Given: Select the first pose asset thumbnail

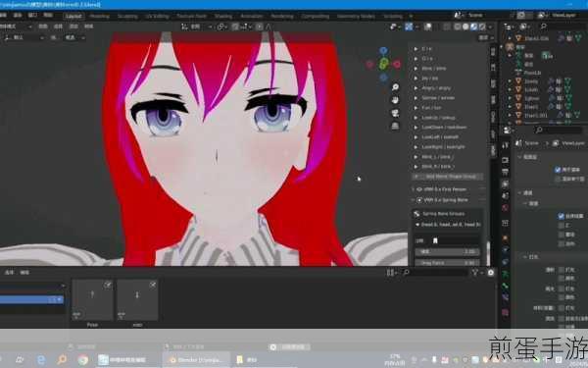Looking at the screenshot, I should pyautogui.click(x=92, y=299).
